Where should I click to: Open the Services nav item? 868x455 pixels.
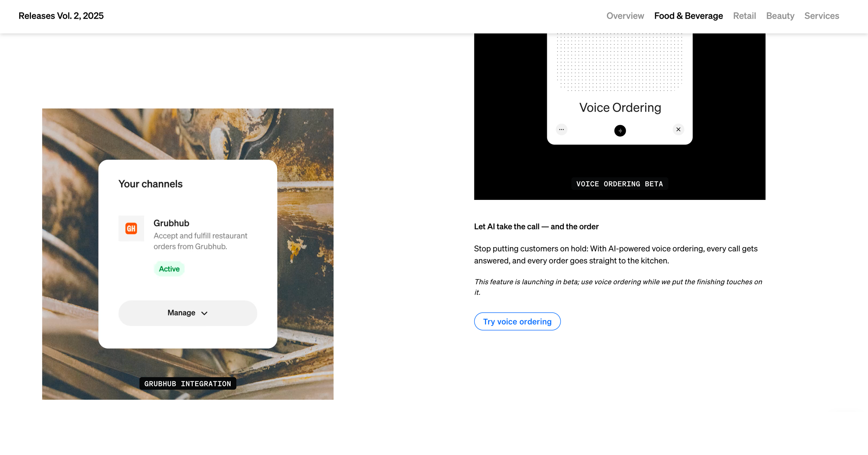[x=821, y=16]
